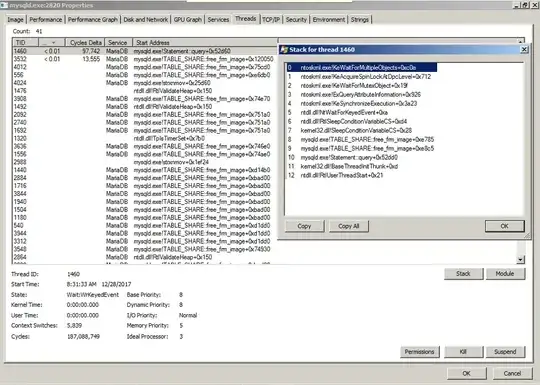Click OK in the Properties window
Viewport: 540px width, 385px height.
click(x=467, y=373)
